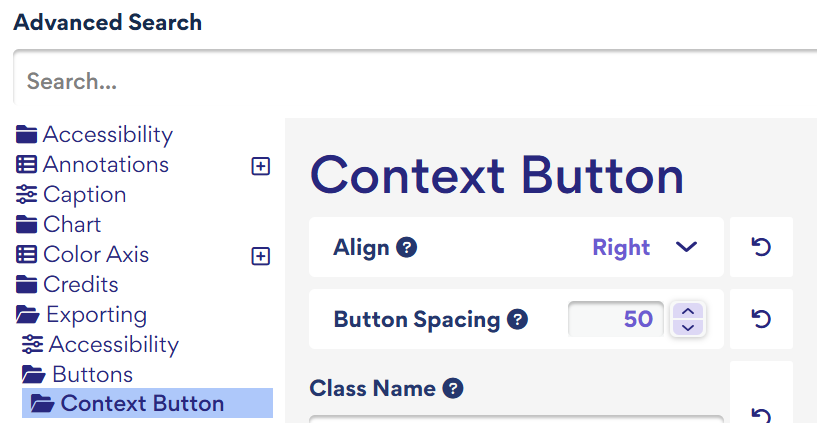
Task: Open the Credits folder in tree
Action: tap(67, 284)
